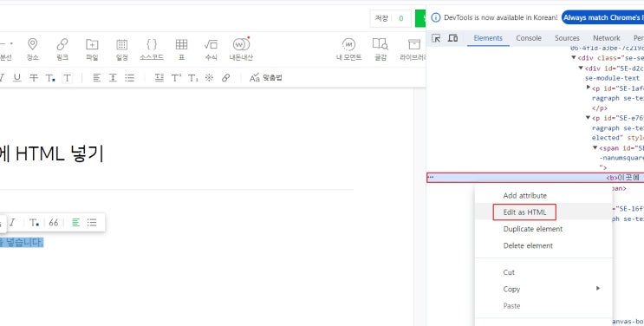Click the link icon in the formatting row
644x326 pixels.
226,78
